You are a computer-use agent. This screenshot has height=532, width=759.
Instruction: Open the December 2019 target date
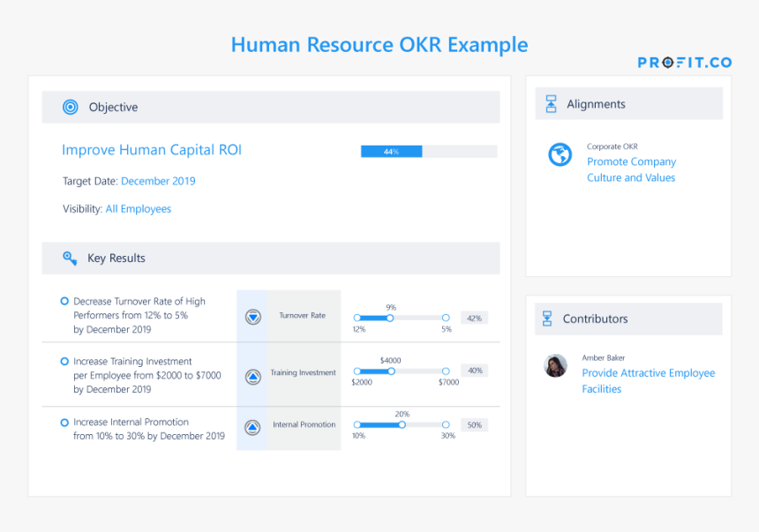click(x=158, y=181)
